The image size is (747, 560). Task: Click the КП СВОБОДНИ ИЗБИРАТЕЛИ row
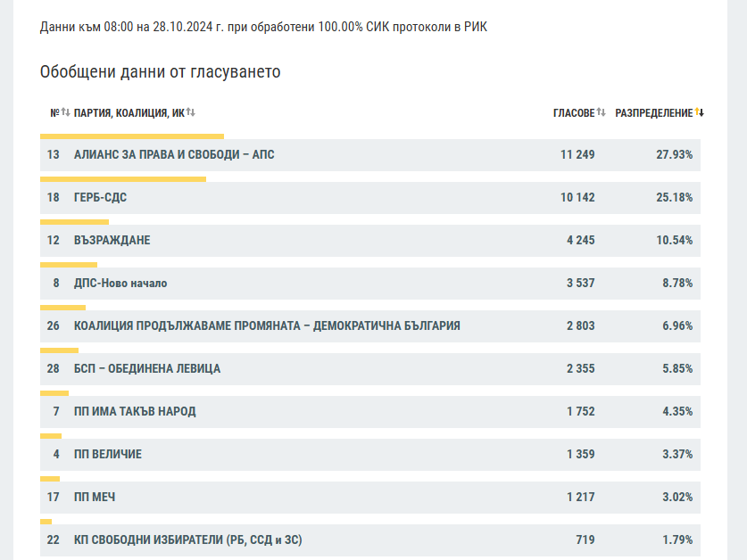click(194, 540)
